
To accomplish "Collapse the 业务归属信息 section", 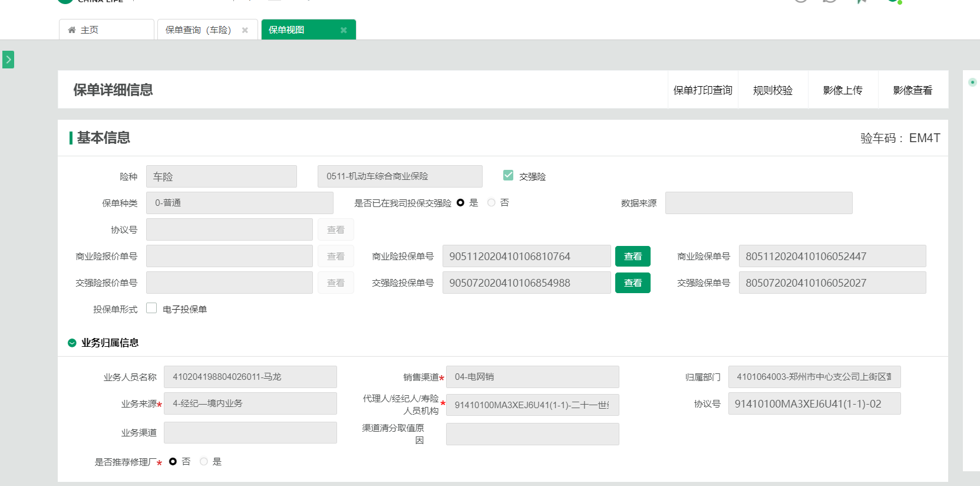I will (x=72, y=343).
